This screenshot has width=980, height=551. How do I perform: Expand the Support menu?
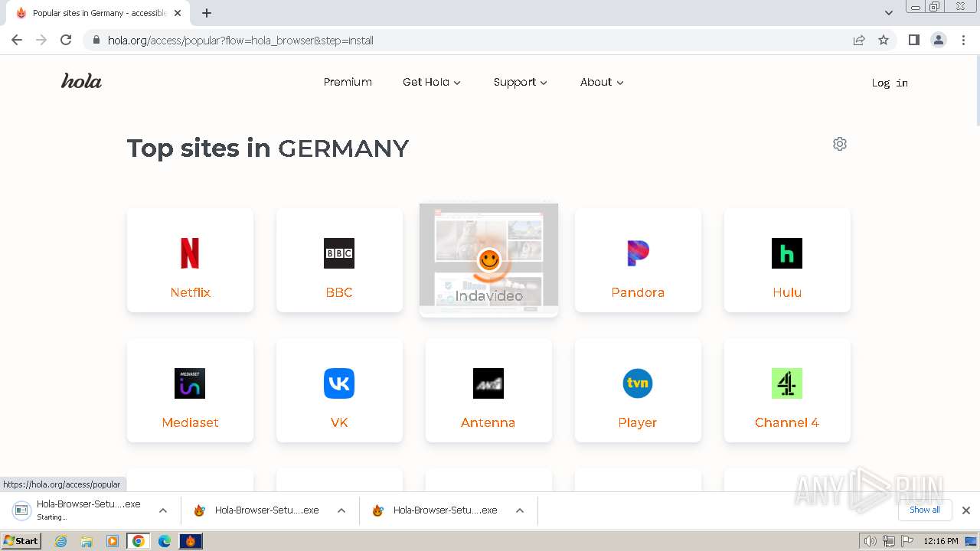click(521, 82)
